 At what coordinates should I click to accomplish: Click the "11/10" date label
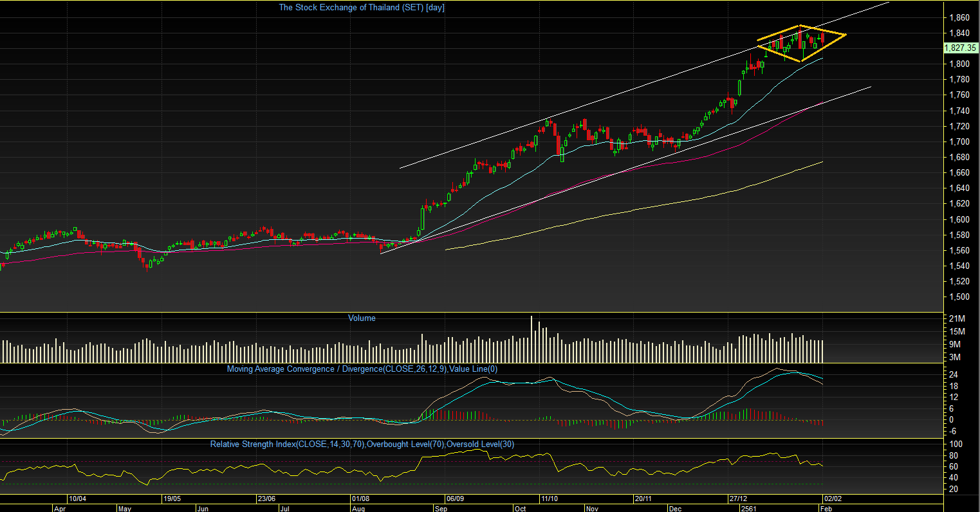click(549, 498)
